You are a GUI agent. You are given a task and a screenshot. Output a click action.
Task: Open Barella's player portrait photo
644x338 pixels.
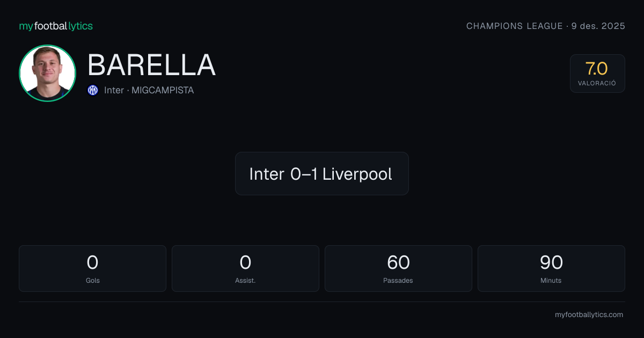47,73
